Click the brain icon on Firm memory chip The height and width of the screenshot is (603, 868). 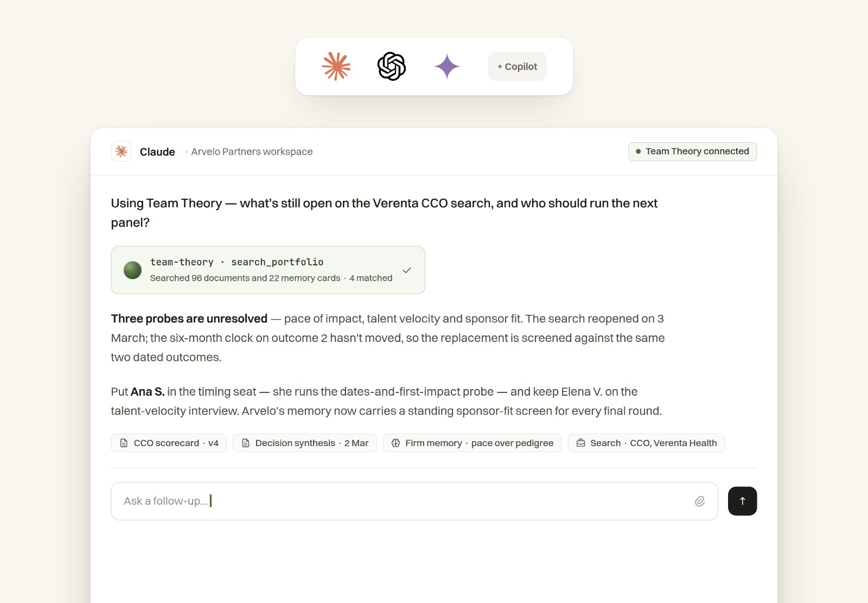(x=396, y=443)
